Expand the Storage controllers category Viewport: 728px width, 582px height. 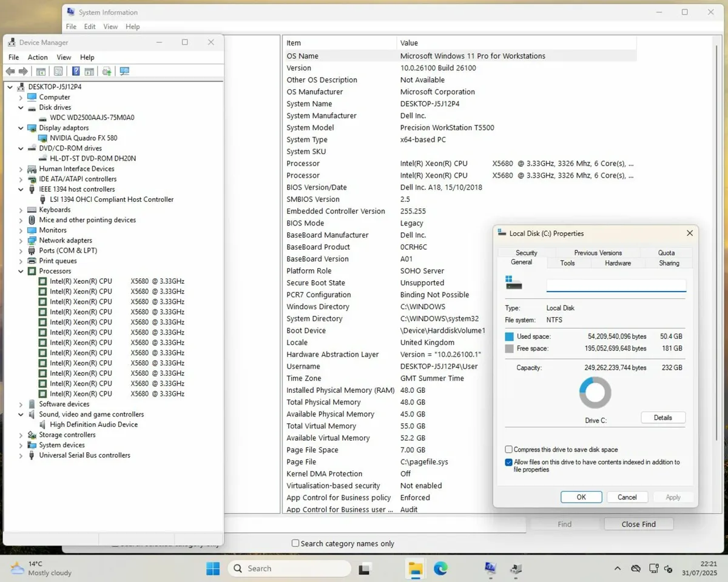[21, 435]
